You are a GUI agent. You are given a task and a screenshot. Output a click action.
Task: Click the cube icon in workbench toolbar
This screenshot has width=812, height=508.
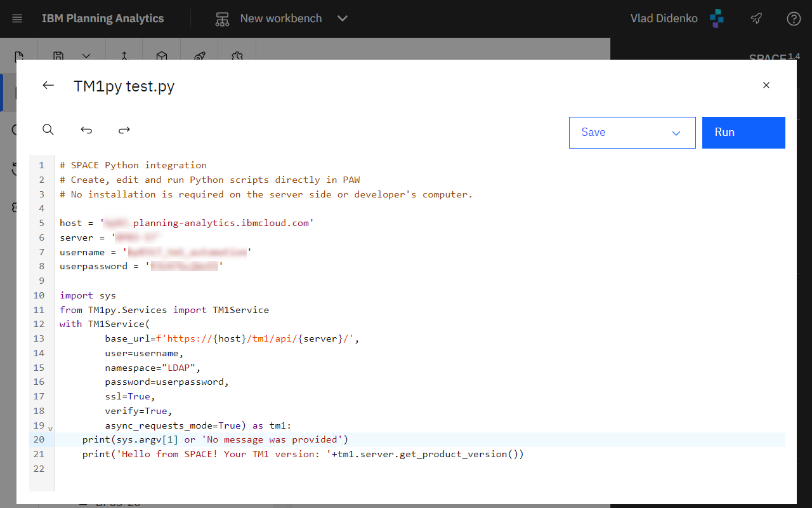point(162,57)
